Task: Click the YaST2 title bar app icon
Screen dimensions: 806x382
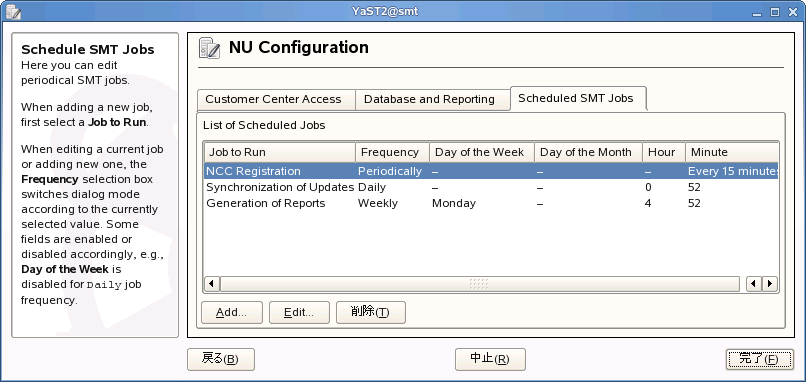Action: (13, 11)
